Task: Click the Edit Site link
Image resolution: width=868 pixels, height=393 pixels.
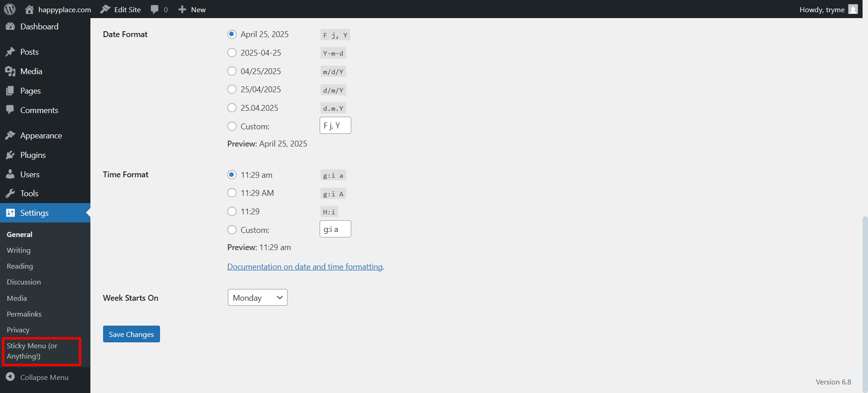Action: 127,9
